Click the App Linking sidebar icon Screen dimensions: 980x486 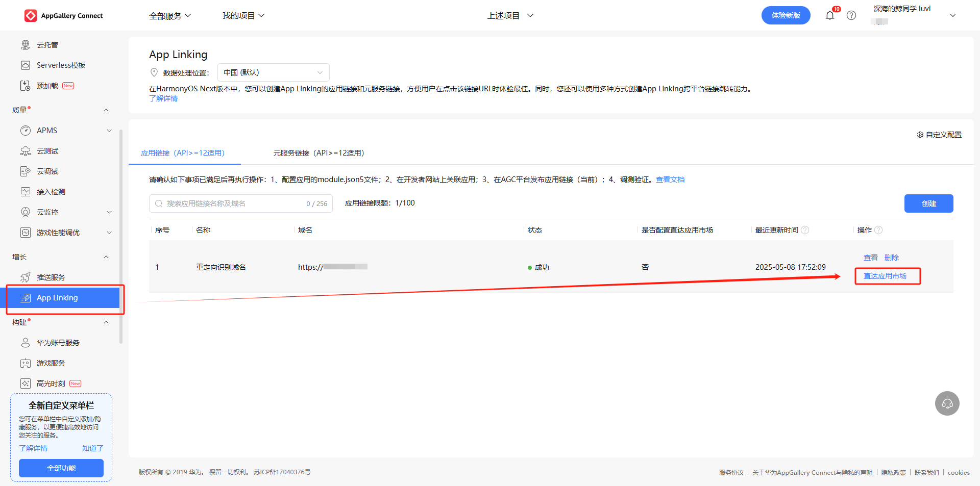26,298
